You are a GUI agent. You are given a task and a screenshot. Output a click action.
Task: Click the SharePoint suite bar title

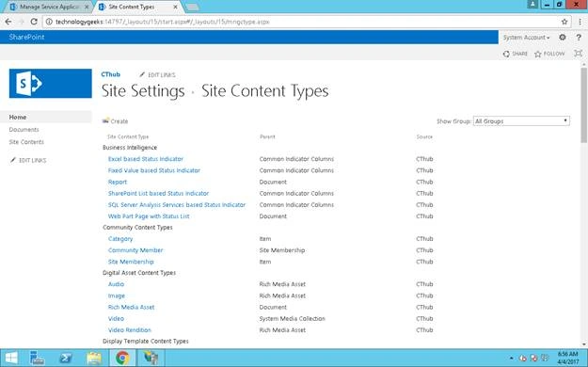[26, 37]
